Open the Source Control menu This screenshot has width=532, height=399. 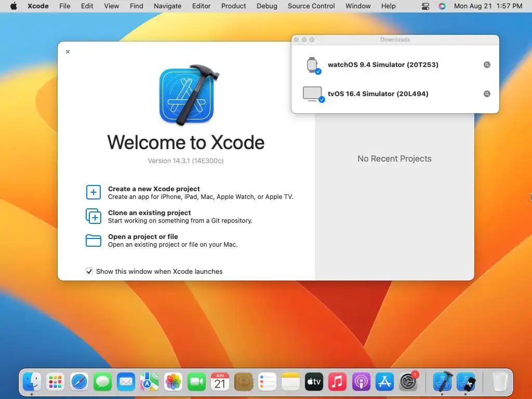[x=311, y=6]
